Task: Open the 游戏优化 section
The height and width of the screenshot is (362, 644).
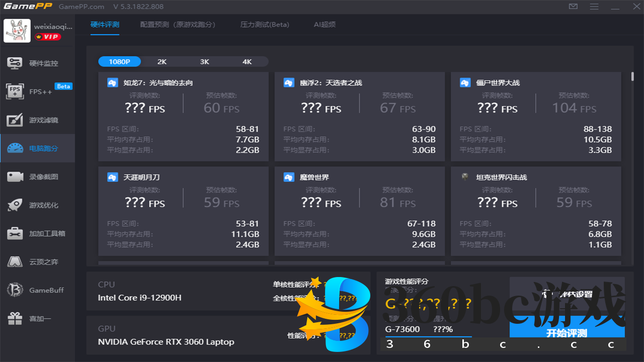Action: 38,205
